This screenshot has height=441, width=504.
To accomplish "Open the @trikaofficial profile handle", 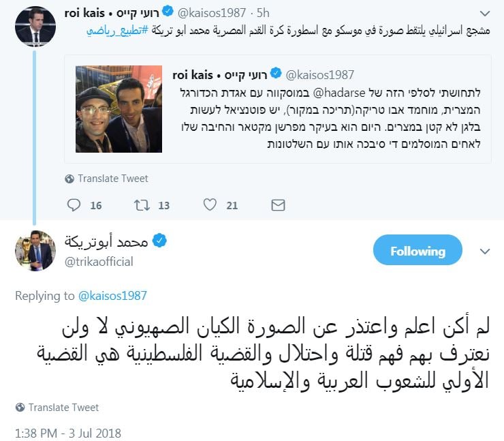I will [99, 262].
